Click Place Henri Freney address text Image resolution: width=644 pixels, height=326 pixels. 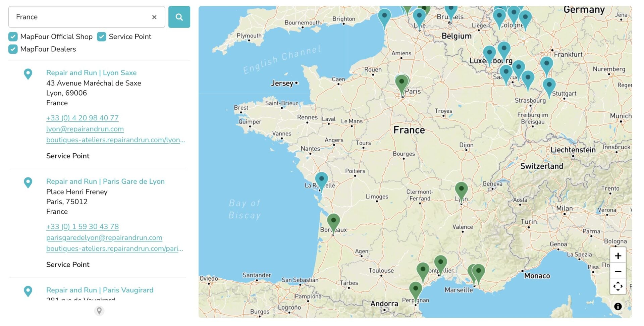77,192
